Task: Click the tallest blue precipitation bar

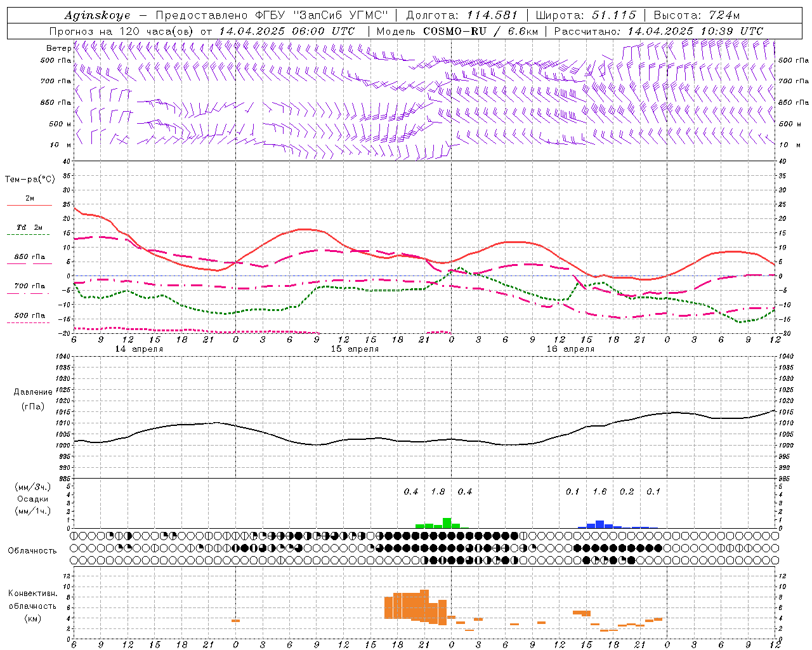Action: [599, 524]
